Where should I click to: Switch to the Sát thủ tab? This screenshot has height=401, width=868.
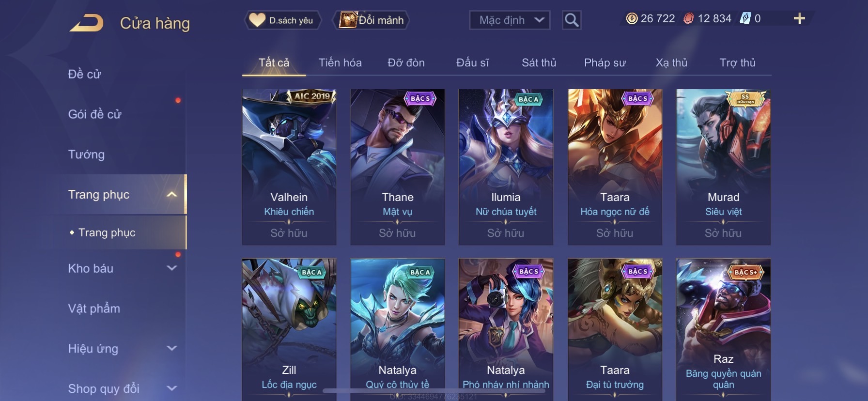pyautogui.click(x=539, y=62)
